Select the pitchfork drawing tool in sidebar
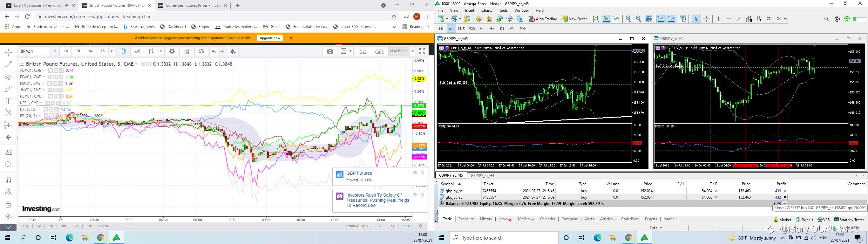 click(9, 77)
